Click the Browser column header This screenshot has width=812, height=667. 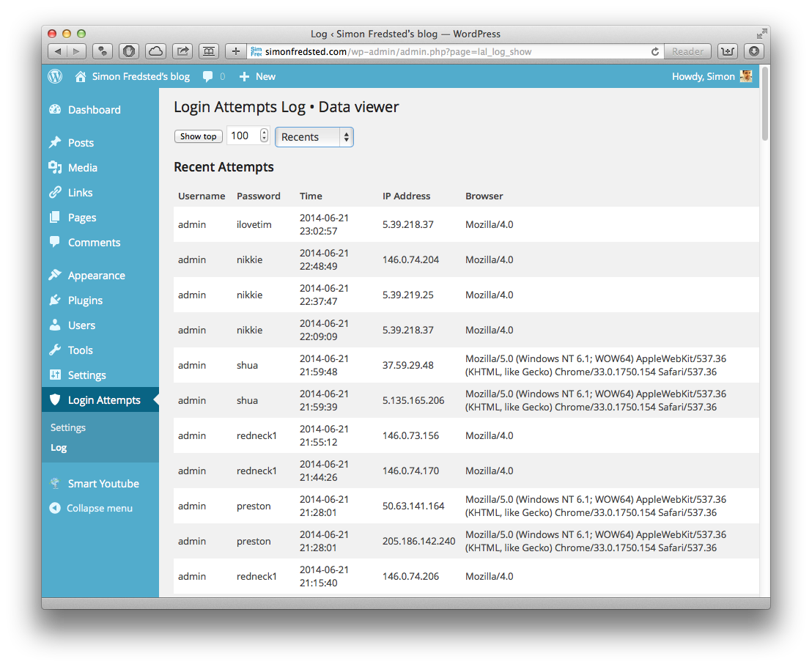484,196
